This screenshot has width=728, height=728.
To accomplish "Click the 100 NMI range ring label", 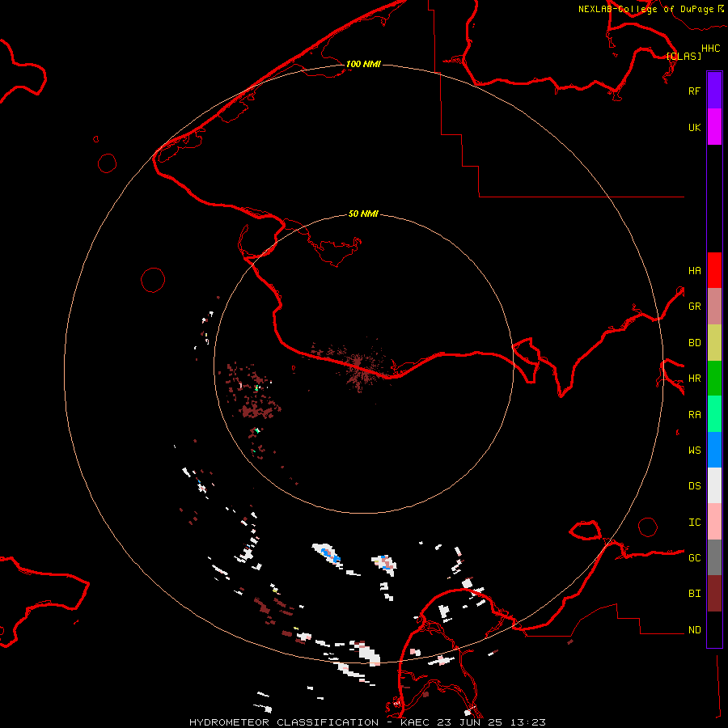I will point(363,64).
